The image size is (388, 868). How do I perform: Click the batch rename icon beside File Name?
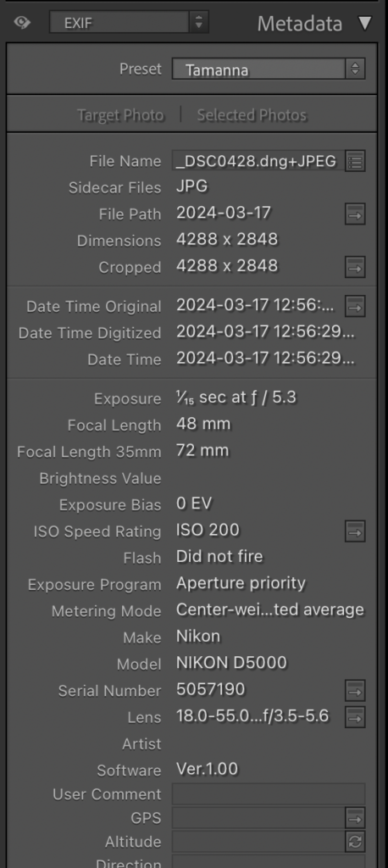[x=355, y=162]
